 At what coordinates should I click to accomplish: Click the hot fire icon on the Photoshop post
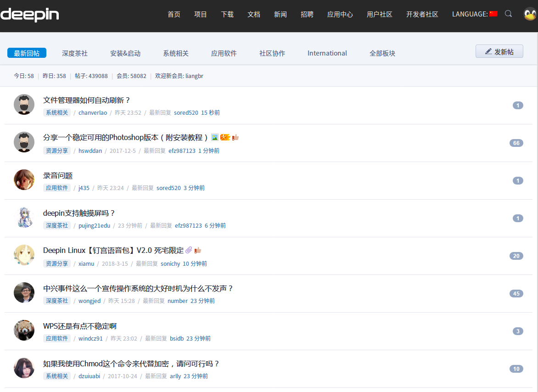(x=225, y=138)
